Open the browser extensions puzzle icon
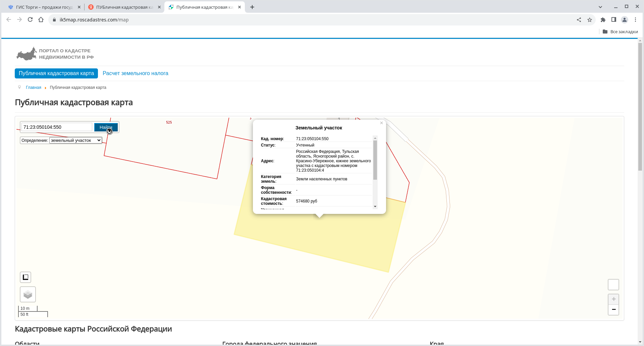The width and height of the screenshot is (644, 346). [x=603, y=20]
